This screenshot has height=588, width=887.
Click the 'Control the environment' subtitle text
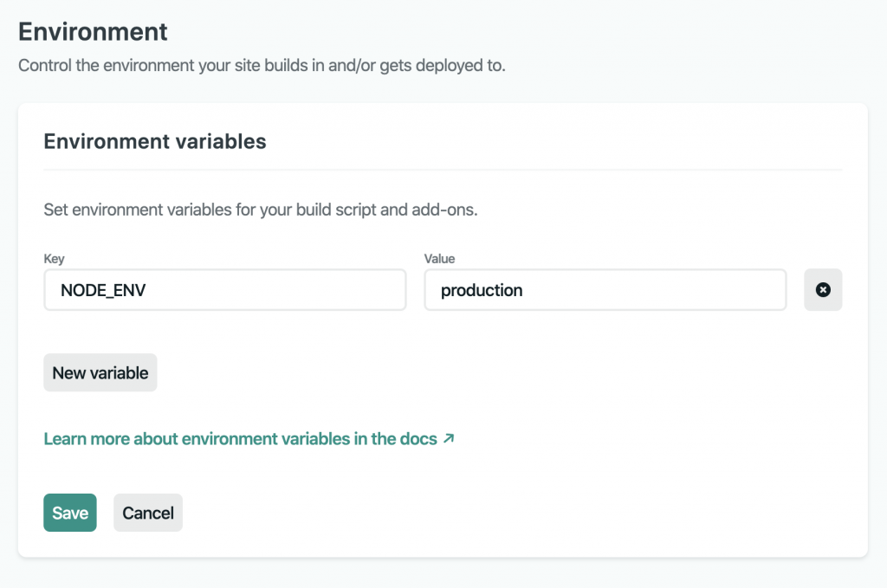pyautogui.click(x=262, y=66)
